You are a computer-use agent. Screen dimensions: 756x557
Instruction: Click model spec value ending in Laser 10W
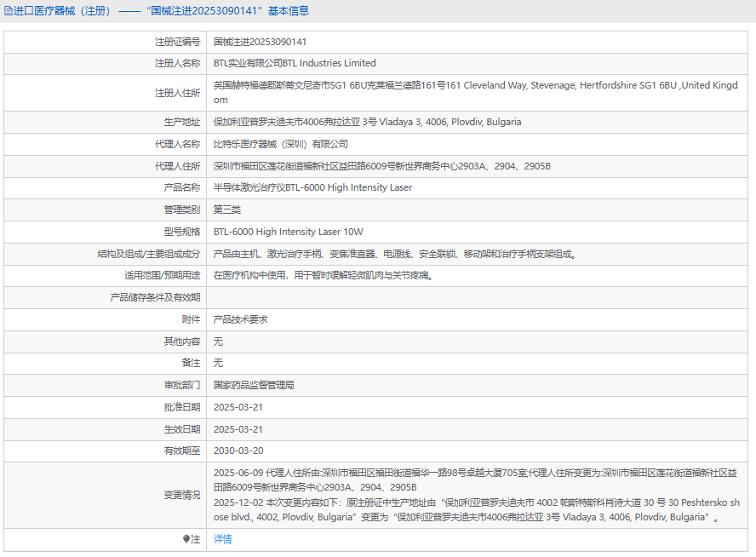[x=288, y=232]
